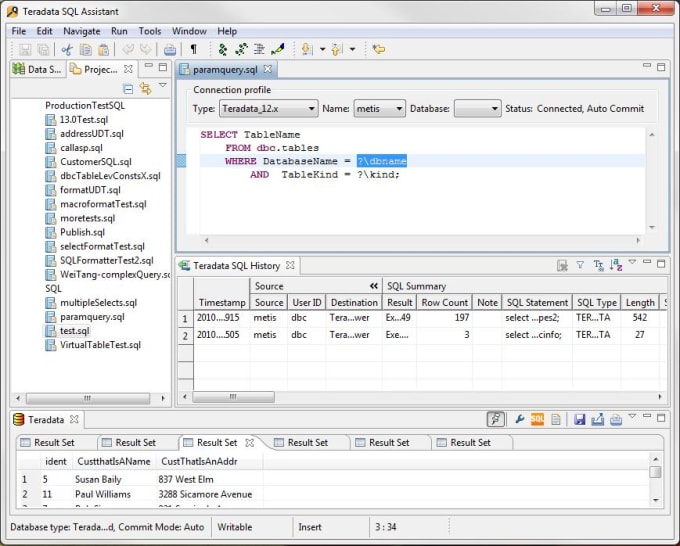
Task: Open the connection Type dropdown Teradata_12.x
Action: [268, 108]
